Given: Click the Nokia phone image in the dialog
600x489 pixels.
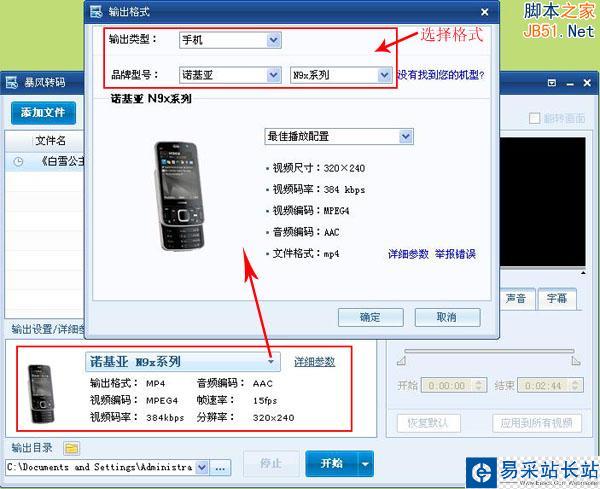Looking at the screenshot, I should (179, 196).
